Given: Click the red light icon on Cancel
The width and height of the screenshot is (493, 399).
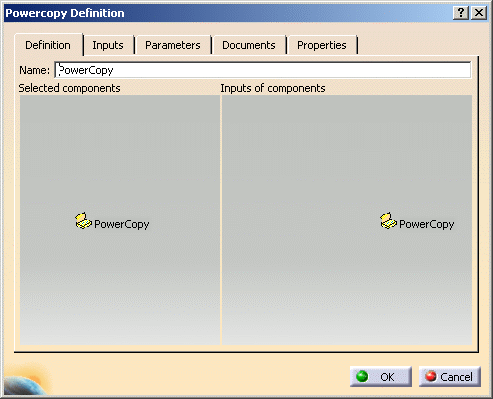Looking at the screenshot, I should (x=430, y=376).
